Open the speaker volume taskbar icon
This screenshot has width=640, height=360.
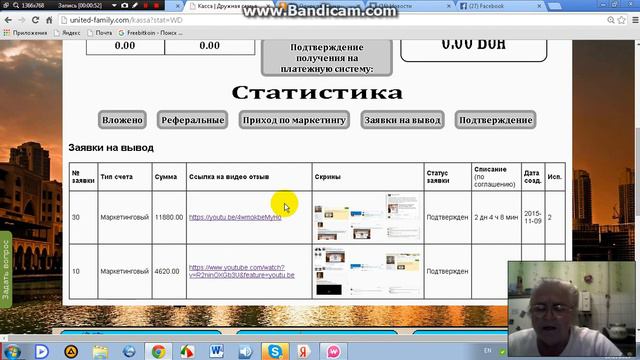(245, 351)
